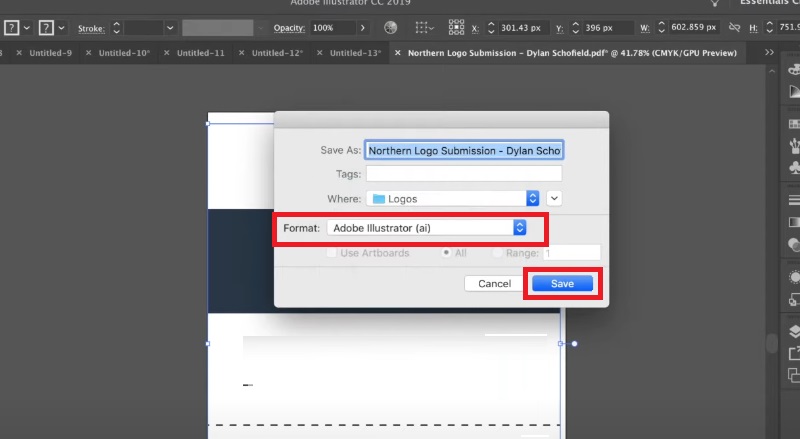Click the X position stepper

pos(491,28)
